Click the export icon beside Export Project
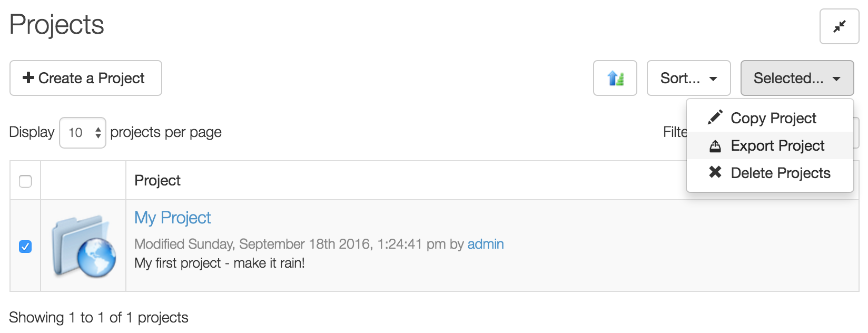Image resolution: width=868 pixels, height=333 pixels. pos(715,145)
